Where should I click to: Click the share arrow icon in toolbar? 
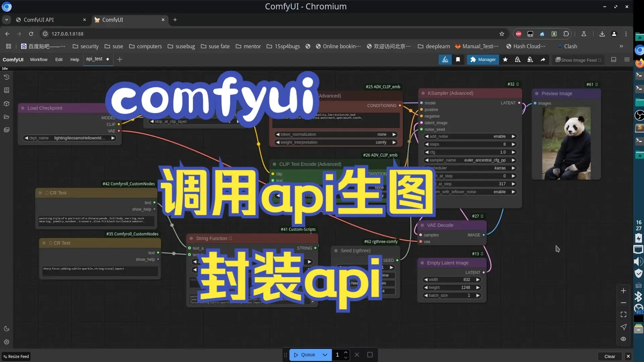tap(543, 60)
